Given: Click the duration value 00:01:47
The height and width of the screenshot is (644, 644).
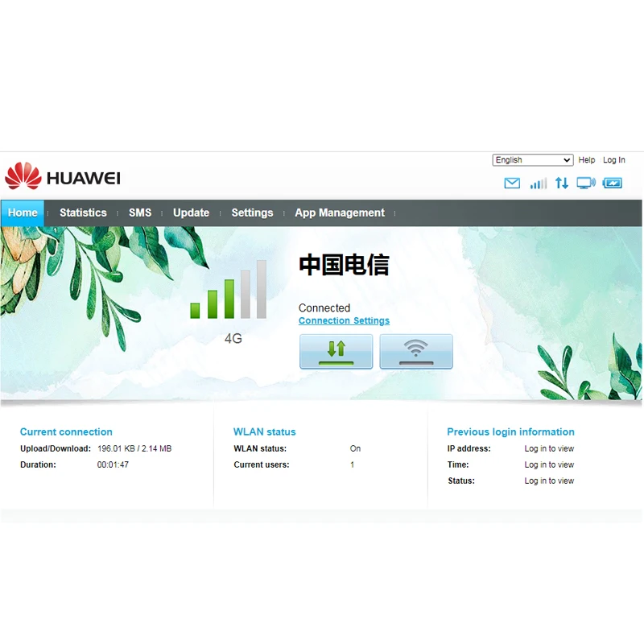Looking at the screenshot, I should [113, 465].
